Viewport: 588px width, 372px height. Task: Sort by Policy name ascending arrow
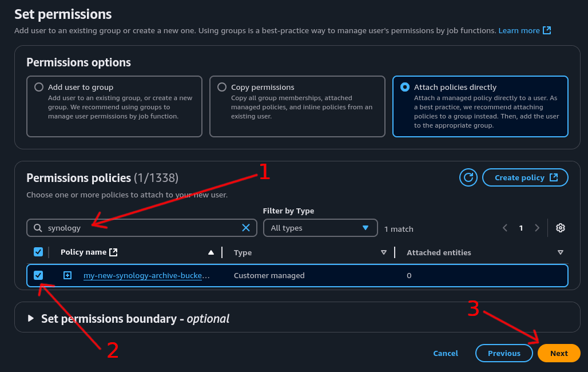[x=211, y=252]
